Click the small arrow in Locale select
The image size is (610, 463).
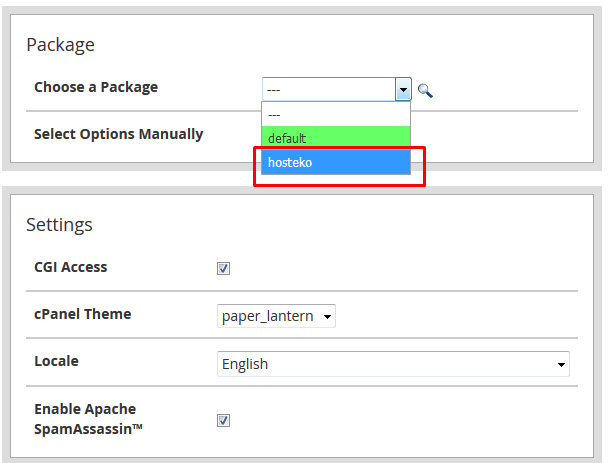pyautogui.click(x=561, y=365)
